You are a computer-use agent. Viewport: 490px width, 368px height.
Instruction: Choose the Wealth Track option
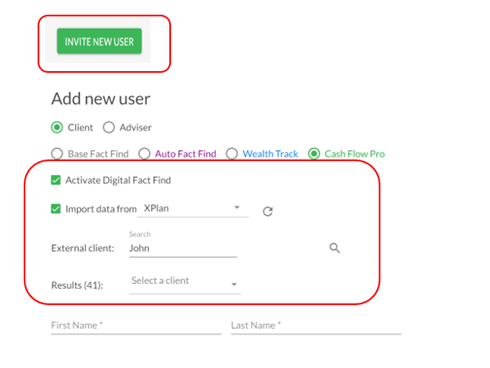click(232, 154)
